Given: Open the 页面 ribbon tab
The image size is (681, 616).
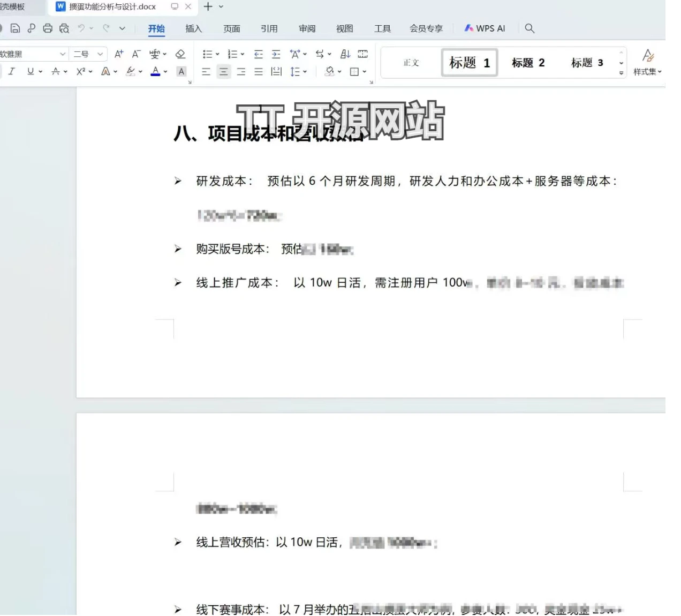Looking at the screenshot, I should [x=232, y=28].
